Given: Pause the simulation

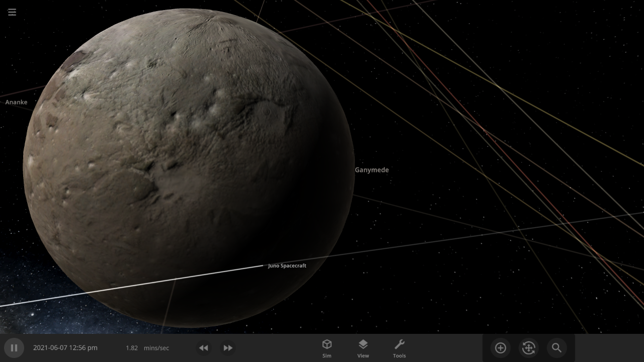Looking at the screenshot, I should click(x=14, y=348).
